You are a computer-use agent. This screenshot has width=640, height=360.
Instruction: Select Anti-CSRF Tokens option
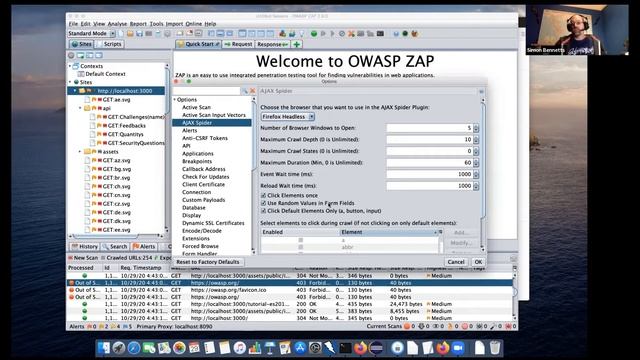(x=205, y=138)
